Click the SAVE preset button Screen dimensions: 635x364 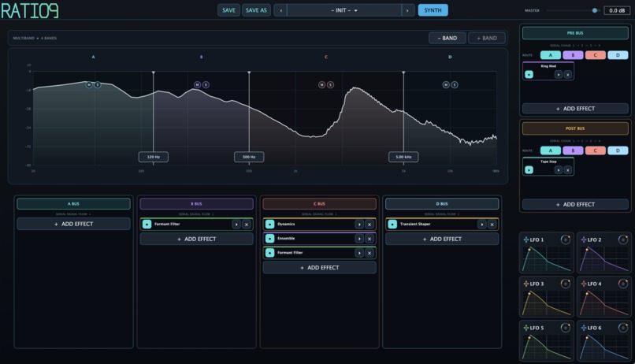228,10
